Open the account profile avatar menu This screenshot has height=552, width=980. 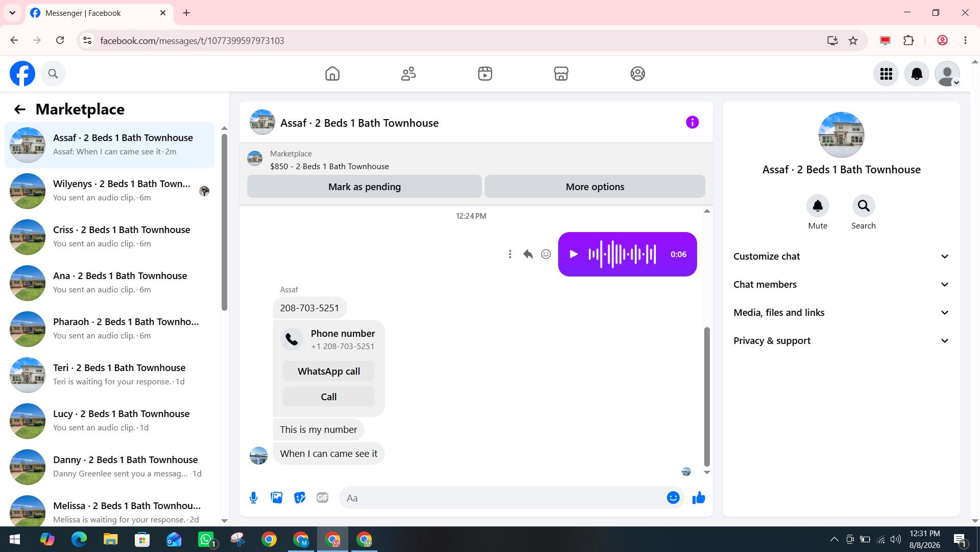click(x=947, y=74)
